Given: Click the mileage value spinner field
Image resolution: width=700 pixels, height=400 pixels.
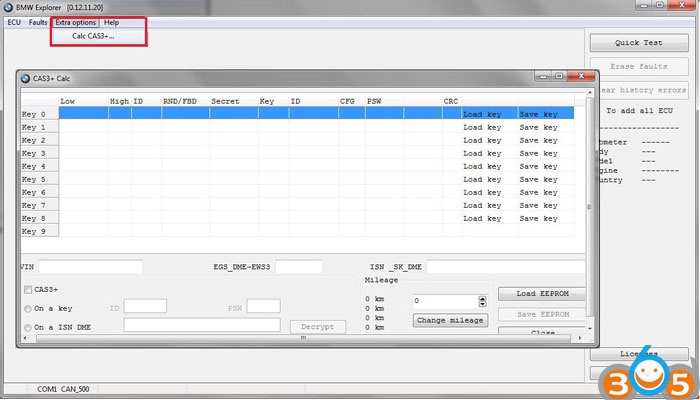Looking at the screenshot, I should 446,301.
